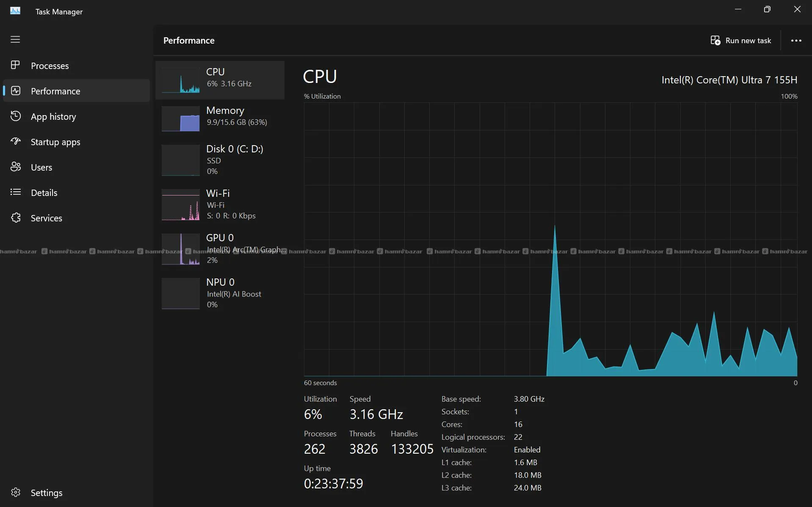This screenshot has width=812, height=507.
Task: Click the 6% Utilization value
Action: (313, 414)
